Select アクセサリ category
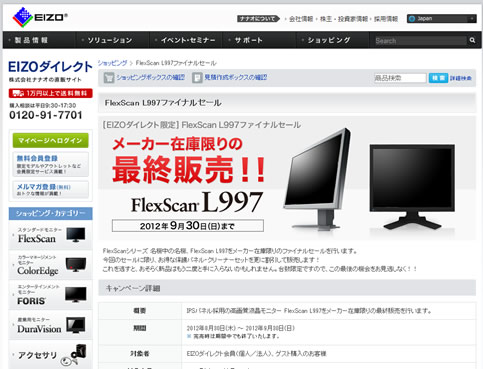 click(50, 355)
